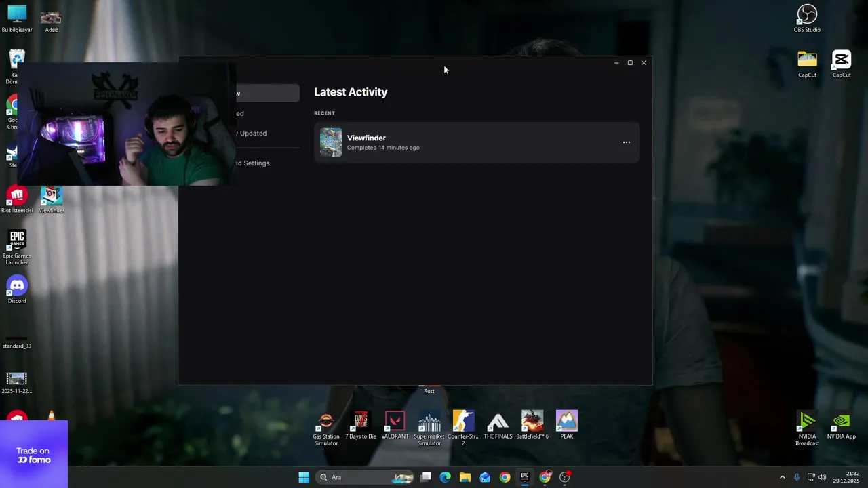868x488 pixels.
Task: Select the Discord desktop shortcut
Action: 17,290
